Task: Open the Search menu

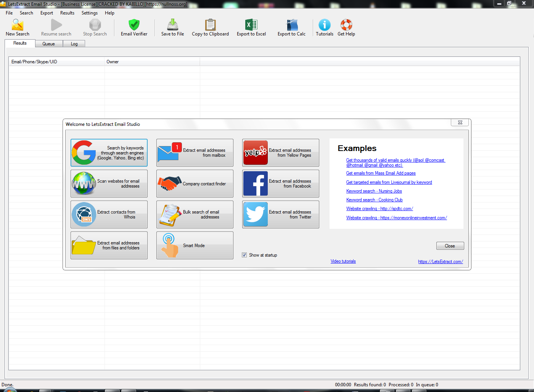Action: (26, 13)
